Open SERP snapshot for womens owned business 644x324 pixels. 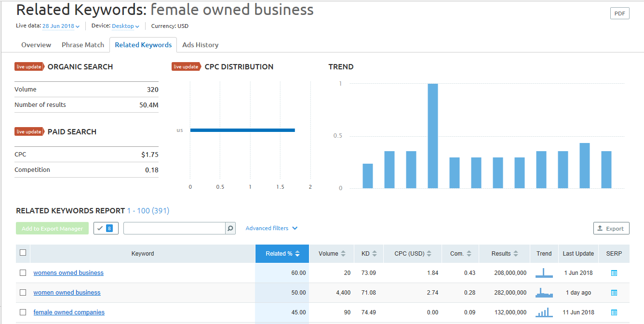[x=614, y=273]
